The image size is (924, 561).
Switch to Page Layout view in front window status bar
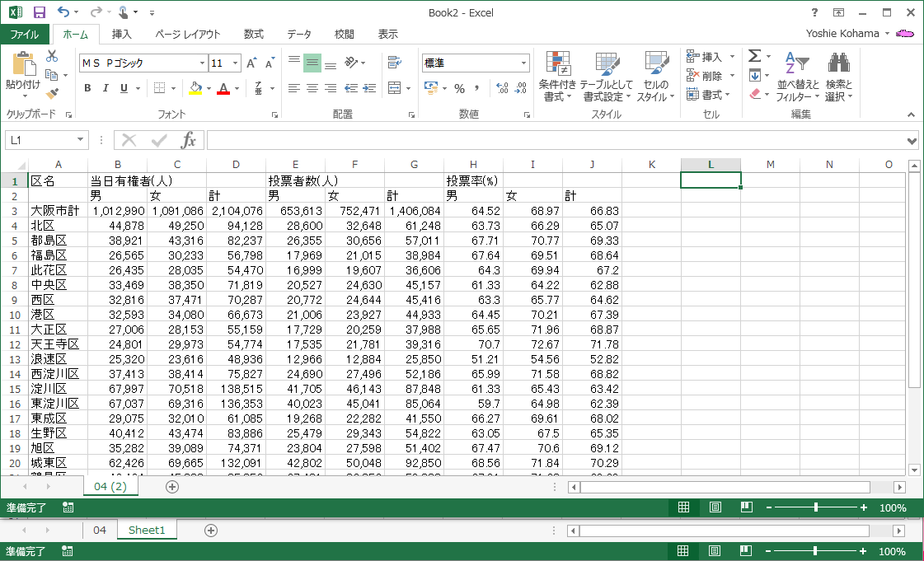pos(715,507)
